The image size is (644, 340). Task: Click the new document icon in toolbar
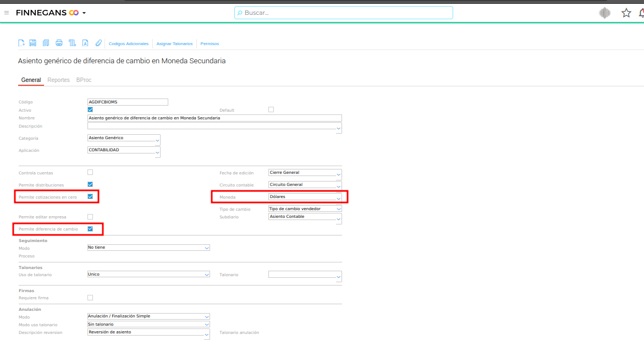[x=21, y=43]
